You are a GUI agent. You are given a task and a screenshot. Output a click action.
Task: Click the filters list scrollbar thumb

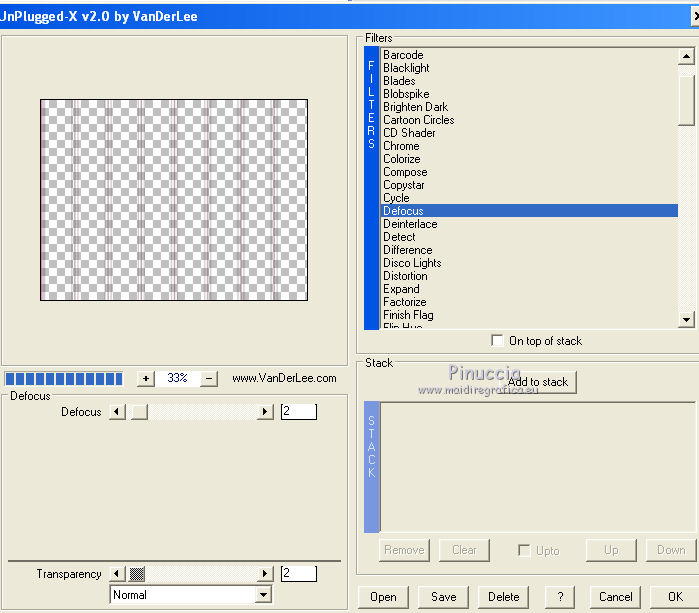coord(686,101)
